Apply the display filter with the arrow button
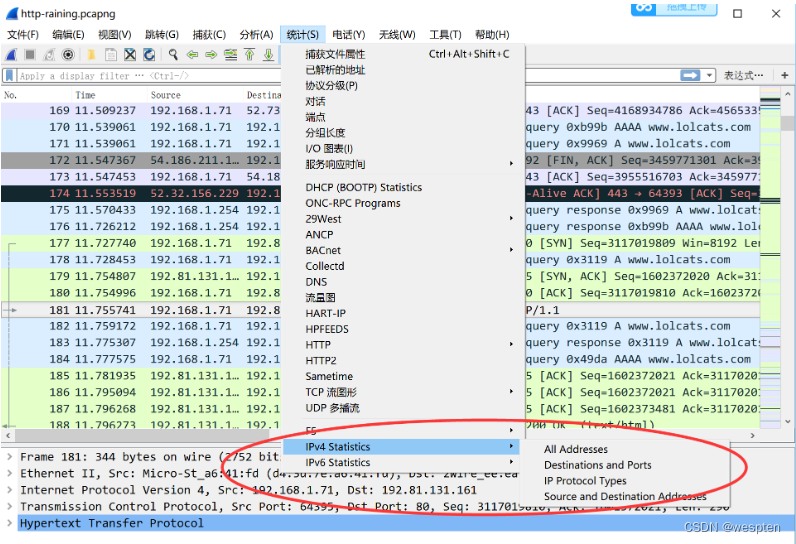 (x=690, y=76)
